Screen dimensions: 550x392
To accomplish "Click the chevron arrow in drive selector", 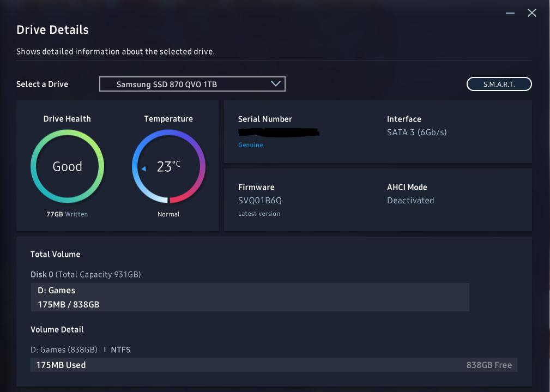I will coord(276,84).
